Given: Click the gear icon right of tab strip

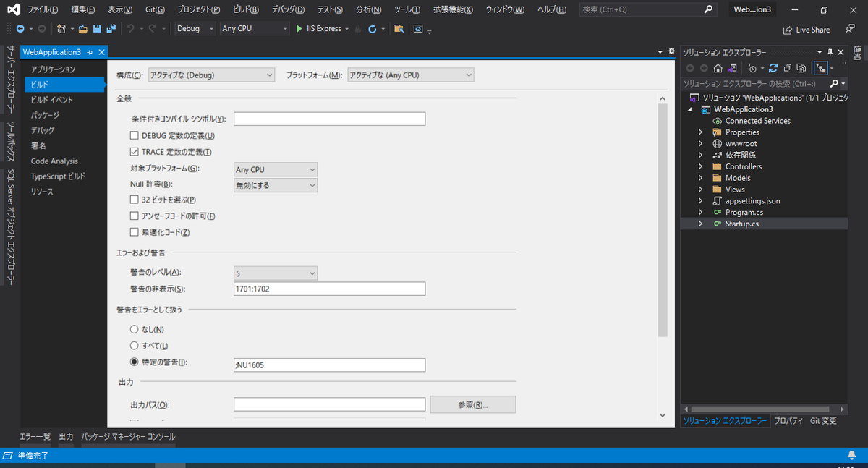Looking at the screenshot, I should [672, 52].
